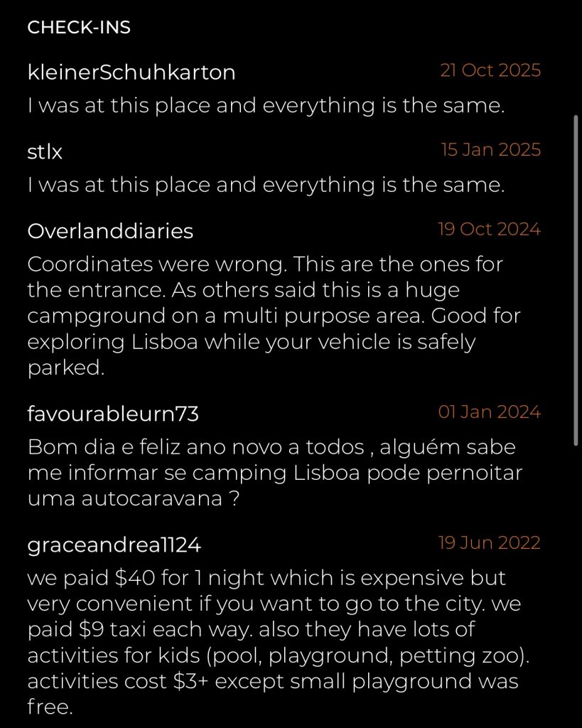Tap the comment text under stlx

[x=265, y=186]
